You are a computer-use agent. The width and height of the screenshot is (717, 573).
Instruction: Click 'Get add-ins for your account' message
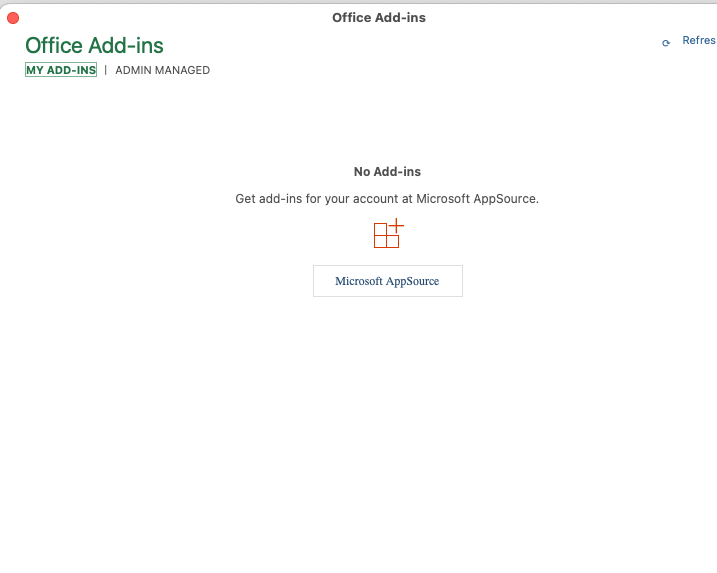(387, 198)
